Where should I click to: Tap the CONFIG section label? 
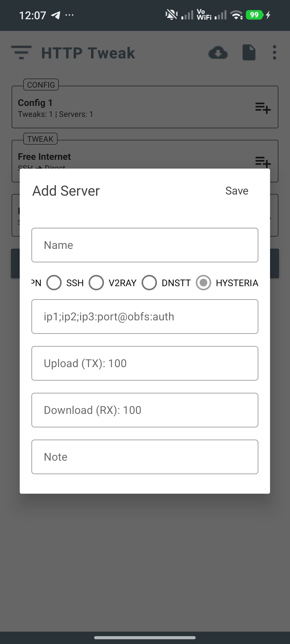(x=41, y=85)
